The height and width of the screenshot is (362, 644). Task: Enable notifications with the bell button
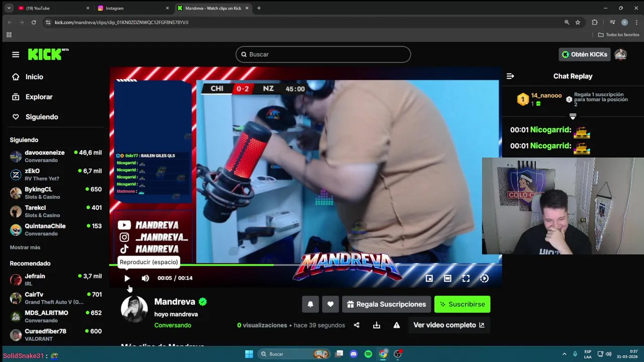(x=310, y=304)
